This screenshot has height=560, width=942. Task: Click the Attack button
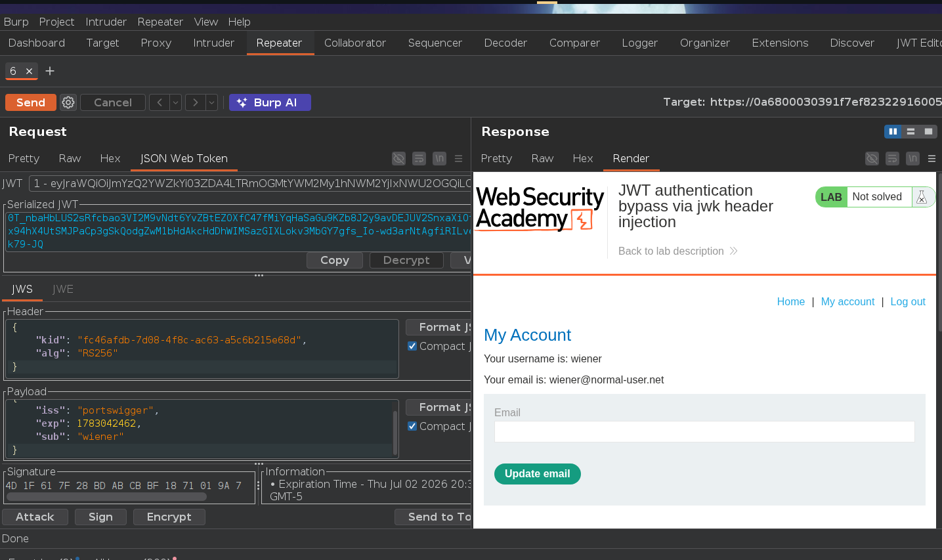[x=35, y=517]
